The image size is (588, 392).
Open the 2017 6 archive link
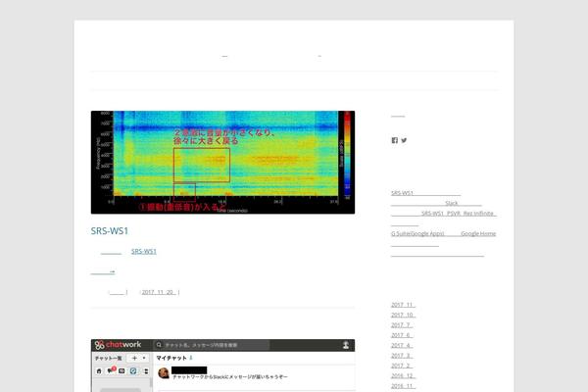click(x=402, y=335)
